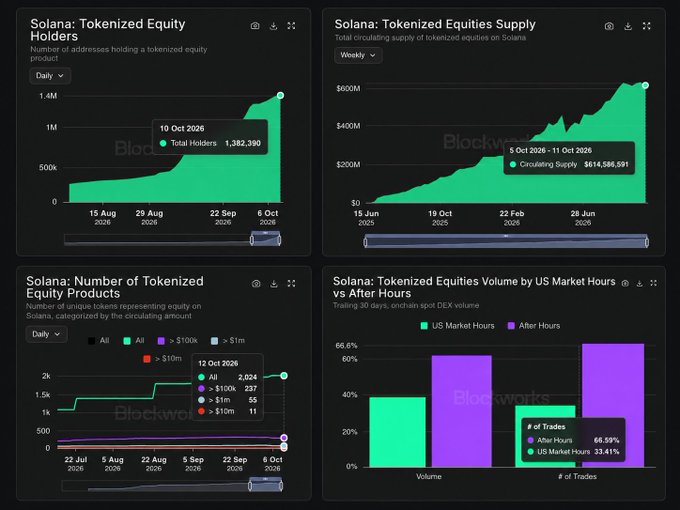
Task: Click latest data point on Equities Supply chart
Action: coord(645,85)
